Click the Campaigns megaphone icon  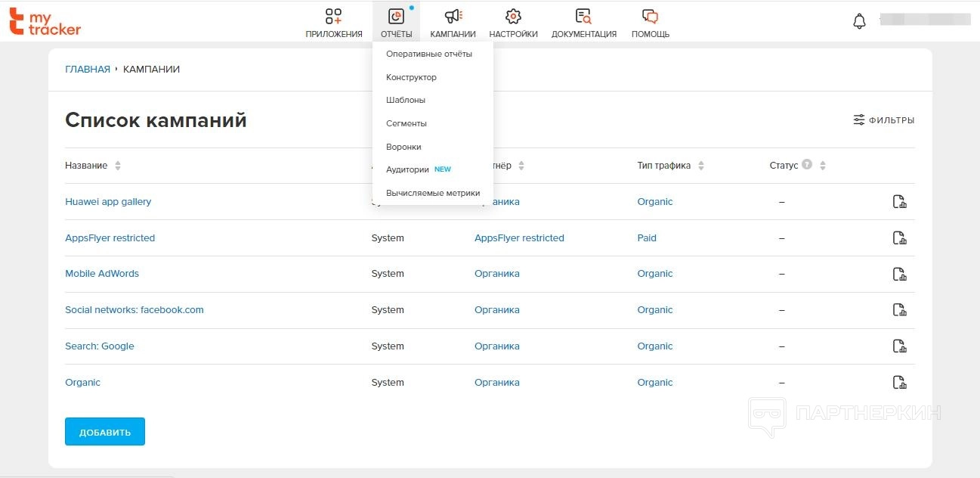click(453, 17)
